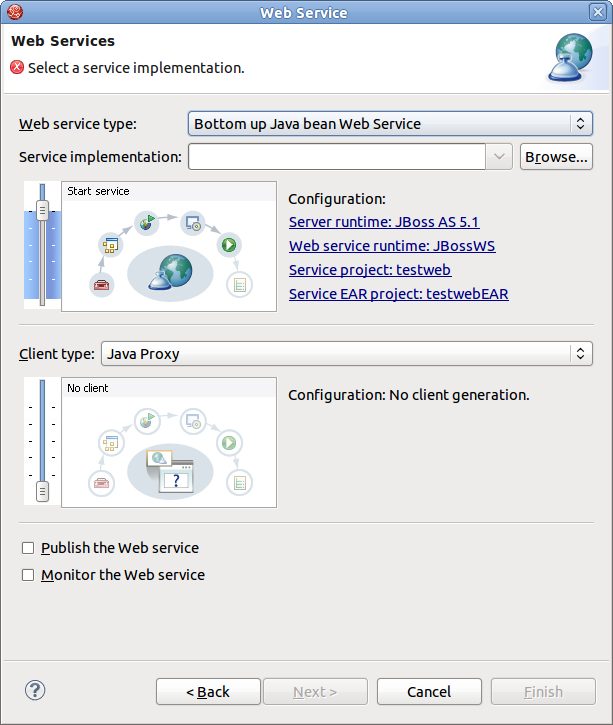Click the Web service runtime: JBossWS link
Viewport: 613px width, 725px height.
click(392, 246)
